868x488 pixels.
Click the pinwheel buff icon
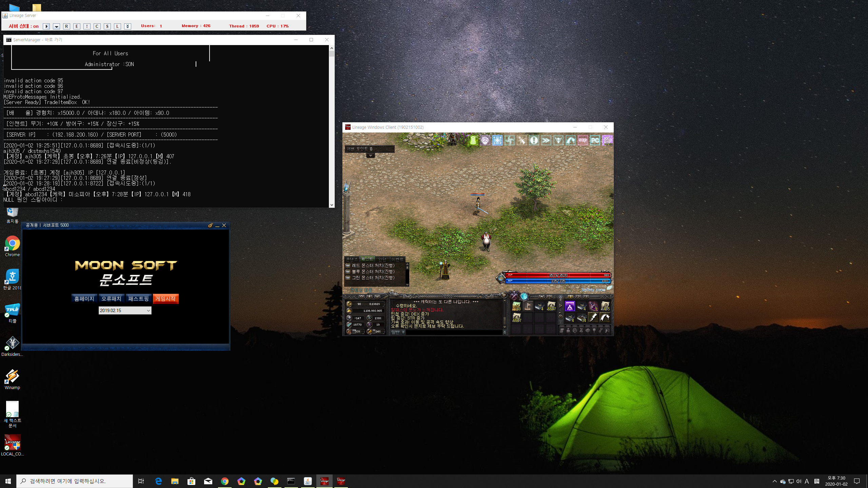point(510,140)
